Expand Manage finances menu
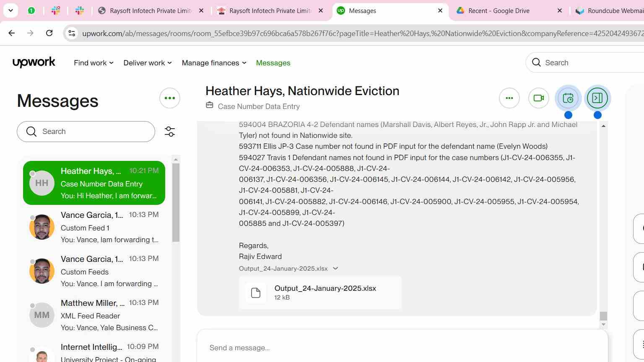644x362 pixels. (214, 63)
